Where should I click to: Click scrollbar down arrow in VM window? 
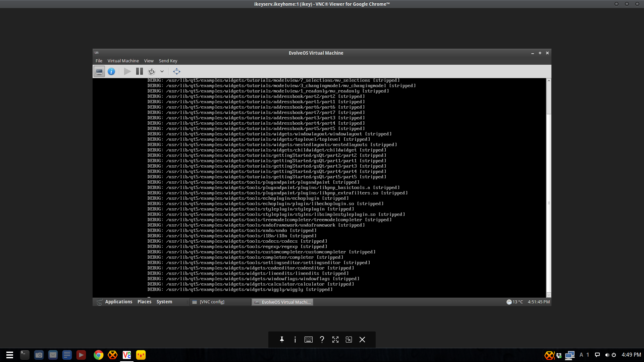549,295
